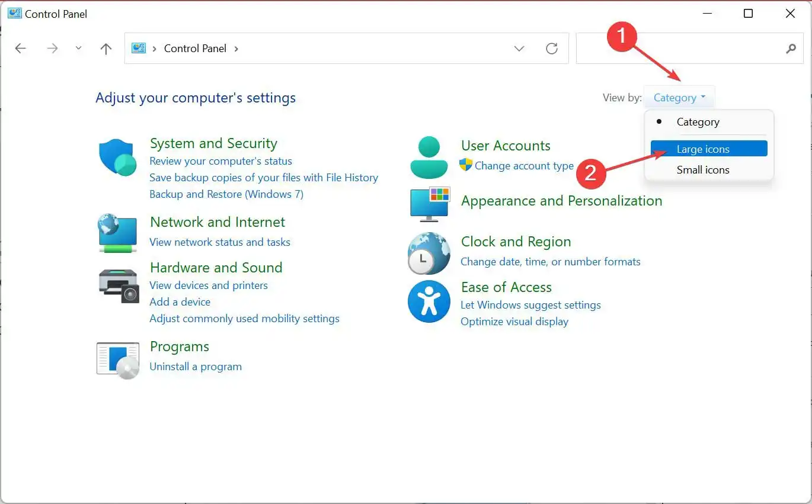Viewport: 812px width, 504px height.
Task: Click the User Accounts person icon
Action: [429, 158]
